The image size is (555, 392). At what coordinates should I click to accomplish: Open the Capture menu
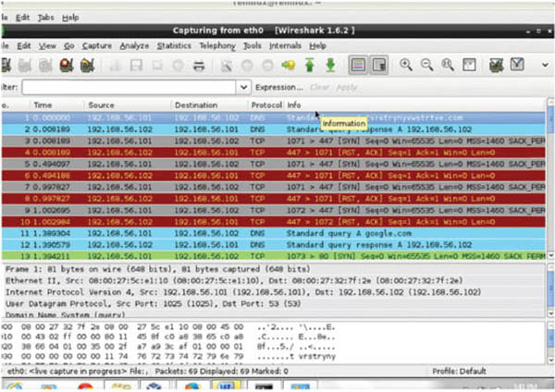[96, 46]
